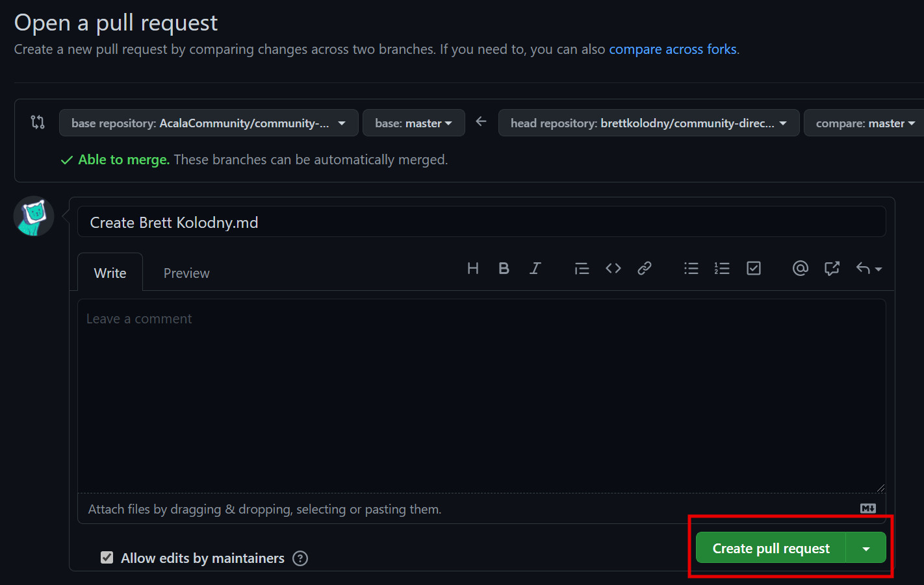The image size is (924, 585).
Task: Open the base repository dropdown
Action: 209,123
